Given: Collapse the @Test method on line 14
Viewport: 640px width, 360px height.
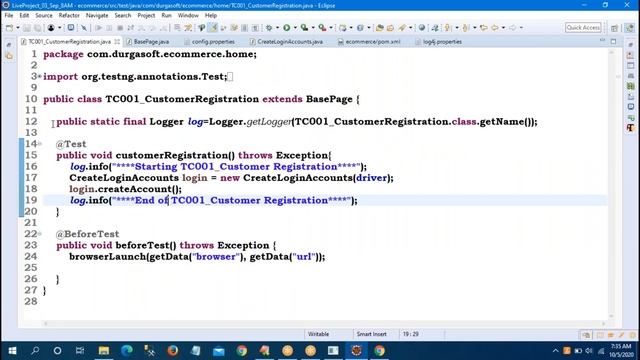Looking at the screenshot, I should pyautogui.click(x=40, y=144).
